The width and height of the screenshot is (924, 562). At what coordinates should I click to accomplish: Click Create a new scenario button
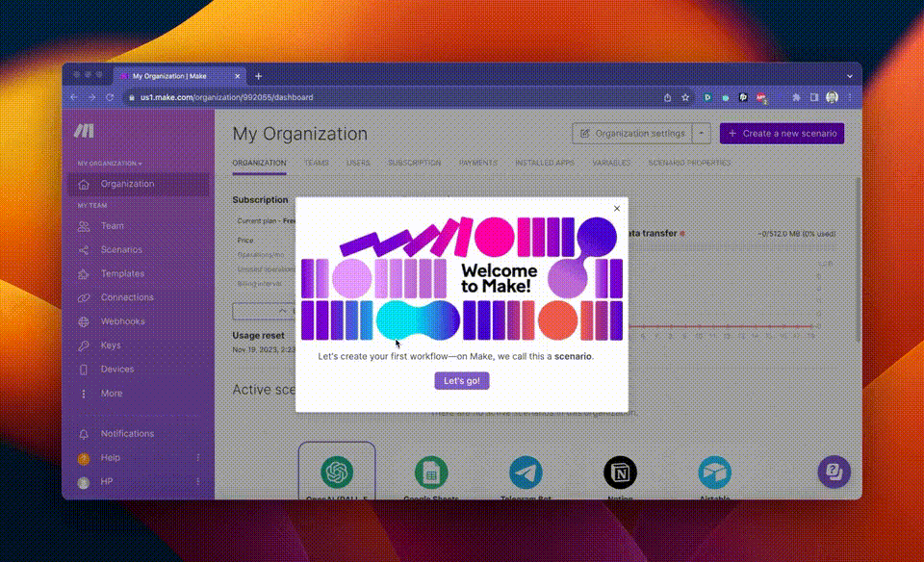(782, 134)
